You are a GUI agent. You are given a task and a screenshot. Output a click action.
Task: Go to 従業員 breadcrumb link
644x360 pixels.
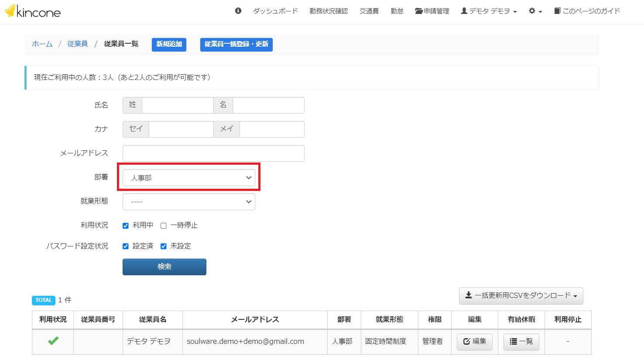(78, 44)
